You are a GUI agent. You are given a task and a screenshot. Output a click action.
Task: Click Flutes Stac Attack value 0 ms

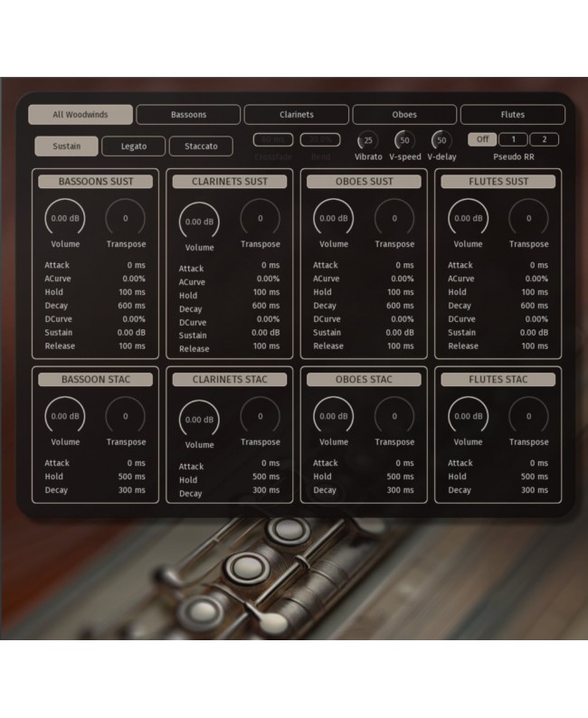click(539, 463)
